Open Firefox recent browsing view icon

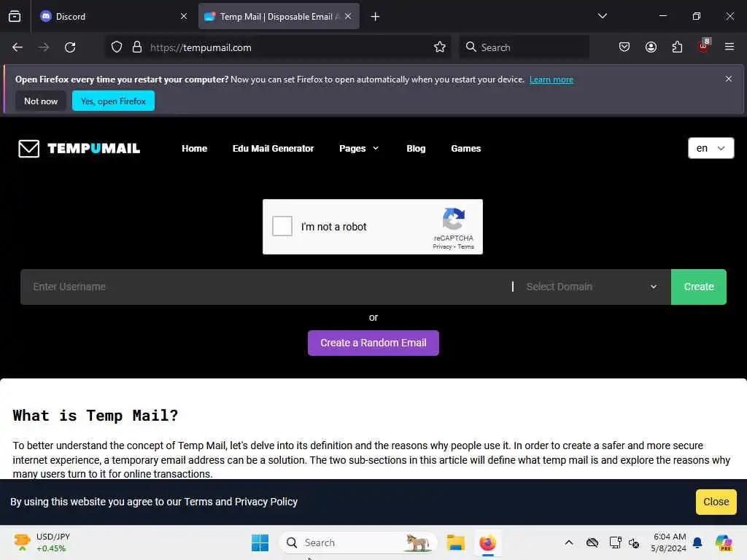pyautogui.click(x=15, y=16)
